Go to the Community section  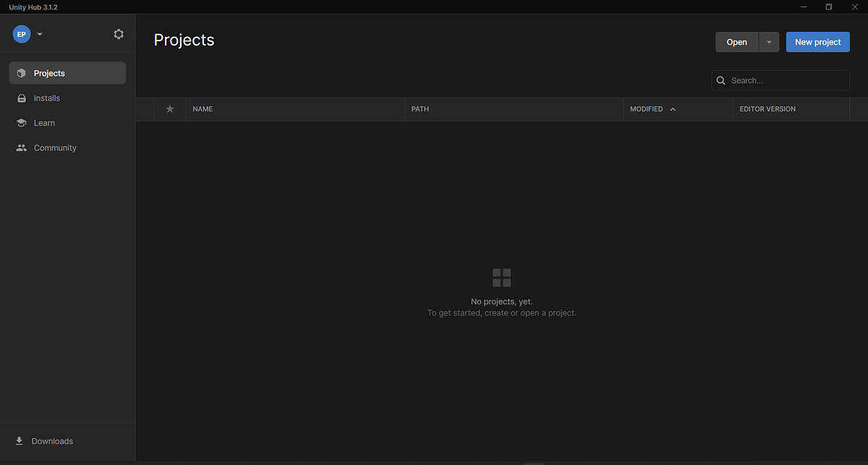[x=54, y=148]
